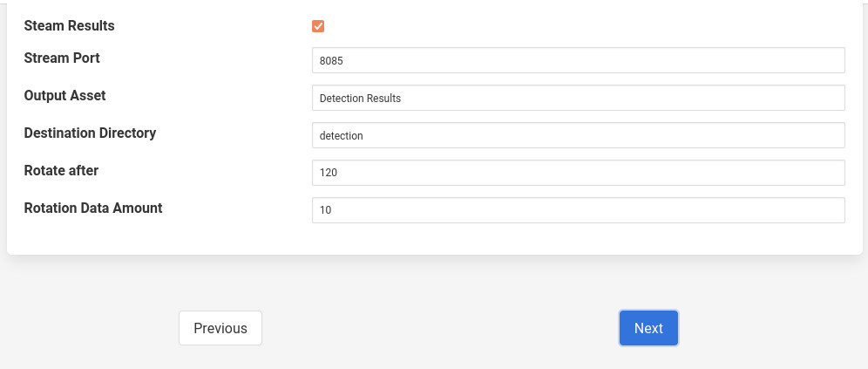Focus the Rotate after input
This screenshot has width=868, height=369.
(578, 173)
